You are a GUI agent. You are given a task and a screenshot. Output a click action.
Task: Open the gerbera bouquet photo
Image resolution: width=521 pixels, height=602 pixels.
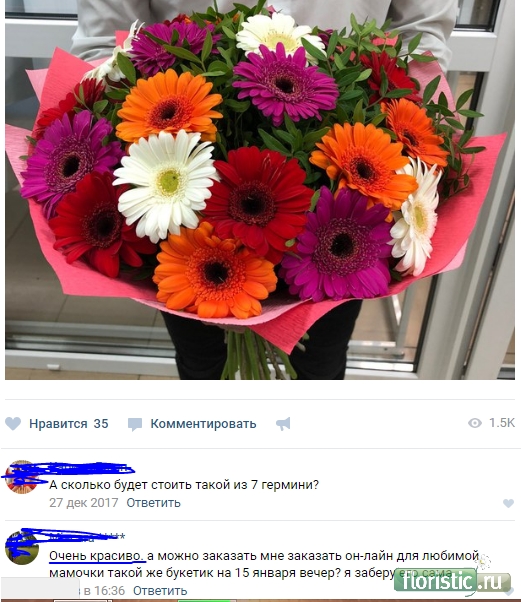260,190
